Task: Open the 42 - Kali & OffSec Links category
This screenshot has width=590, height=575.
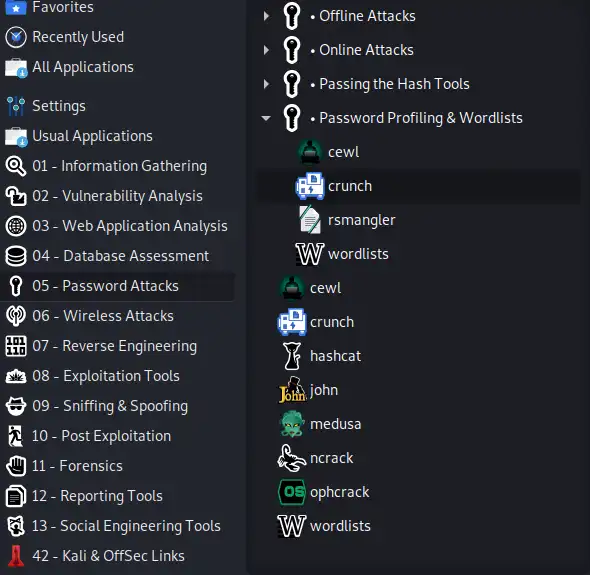Action: [x=117, y=556]
